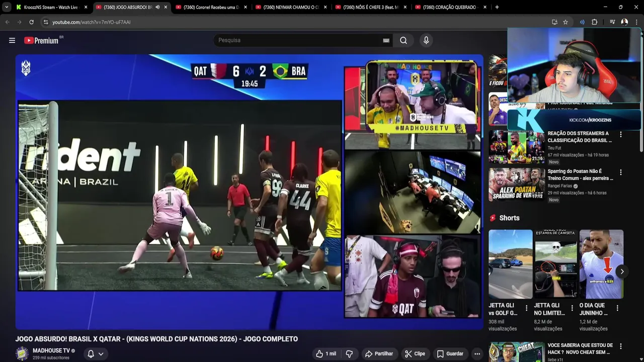Open JETTA GLI NO LIMITE short
This screenshot has height=362, width=644.
pyautogui.click(x=556, y=264)
